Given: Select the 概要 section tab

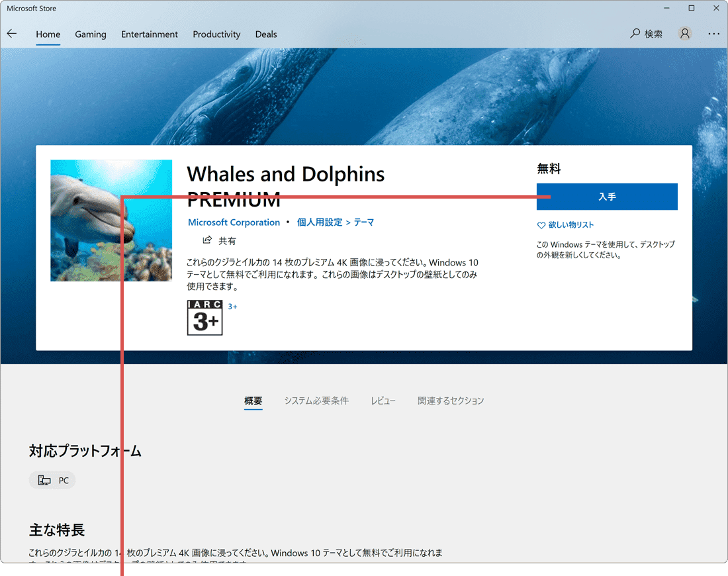Looking at the screenshot, I should pos(253,401).
